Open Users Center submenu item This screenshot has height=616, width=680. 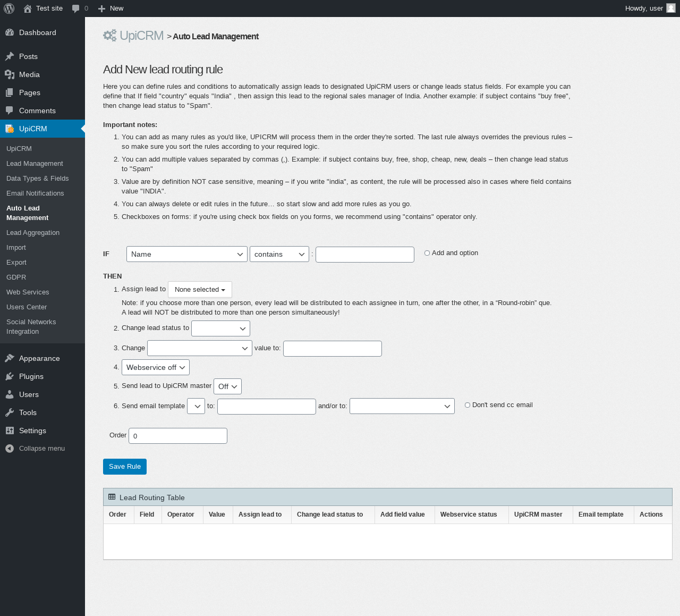point(27,307)
